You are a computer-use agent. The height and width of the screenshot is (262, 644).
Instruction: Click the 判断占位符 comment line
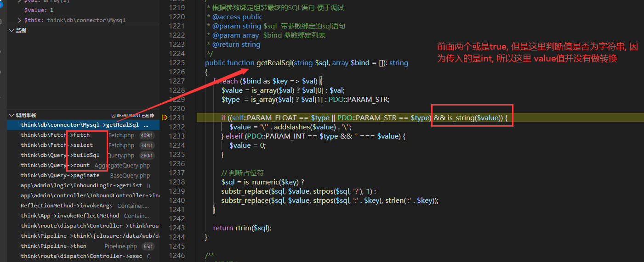pos(242,173)
